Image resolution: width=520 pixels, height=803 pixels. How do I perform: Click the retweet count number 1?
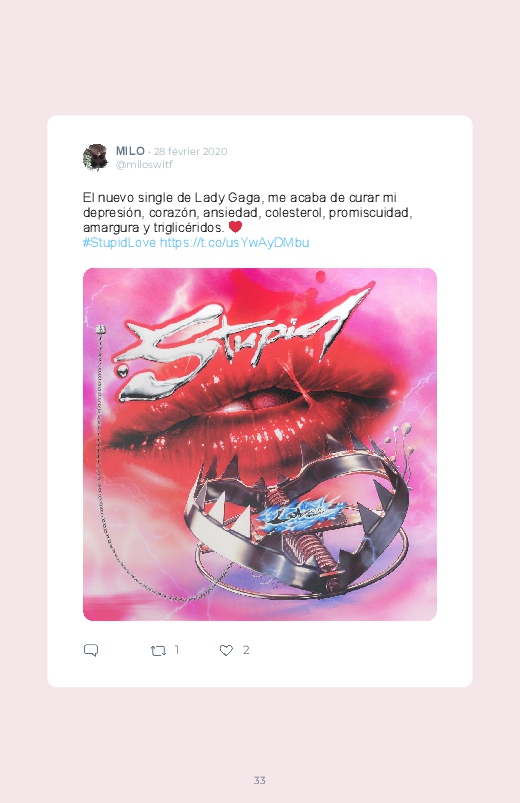pos(177,650)
